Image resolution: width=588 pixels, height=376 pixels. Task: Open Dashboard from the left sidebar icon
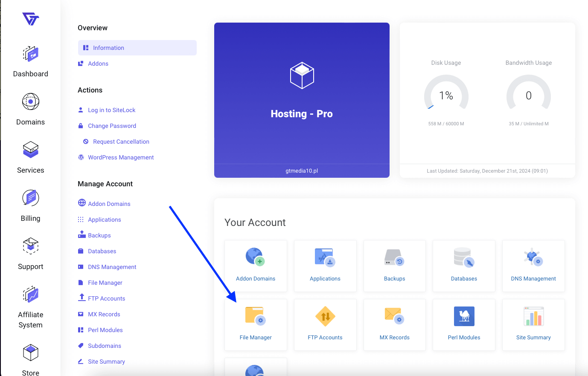pyautogui.click(x=31, y=54)
